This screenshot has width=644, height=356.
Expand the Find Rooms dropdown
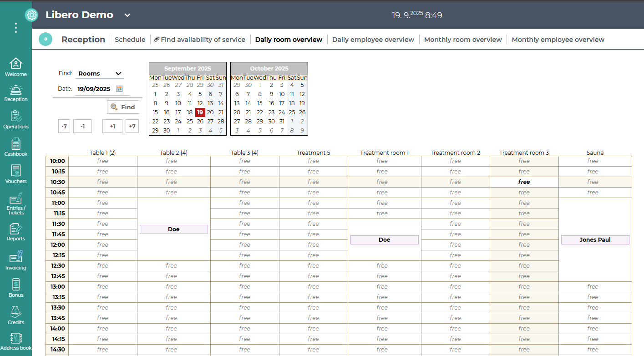pyautogui.click(x=100, y=73)
